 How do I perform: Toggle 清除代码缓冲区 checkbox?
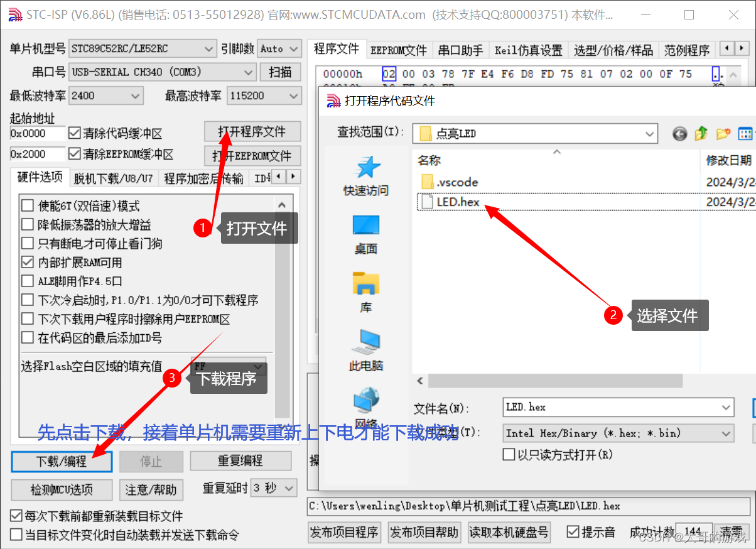click(74, 133)
